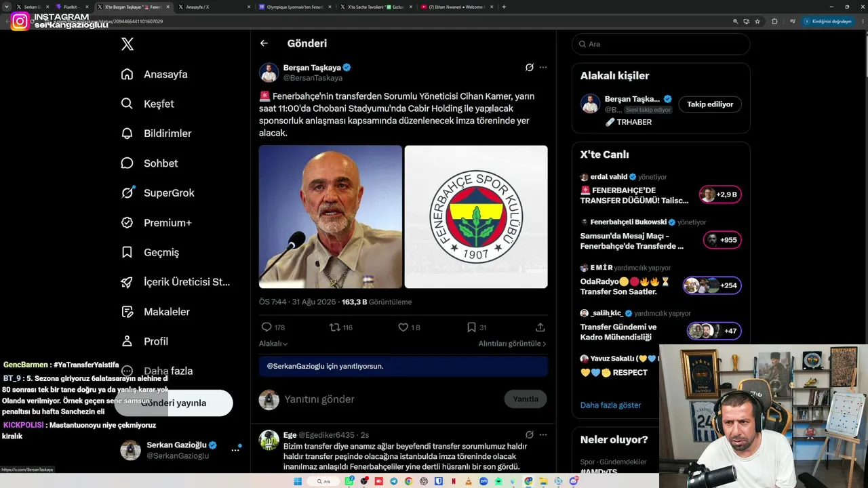Viewport: 868px width, 488px height.
Task: Click Grok icon on Ege's reply
Action: tap(530, 434)
